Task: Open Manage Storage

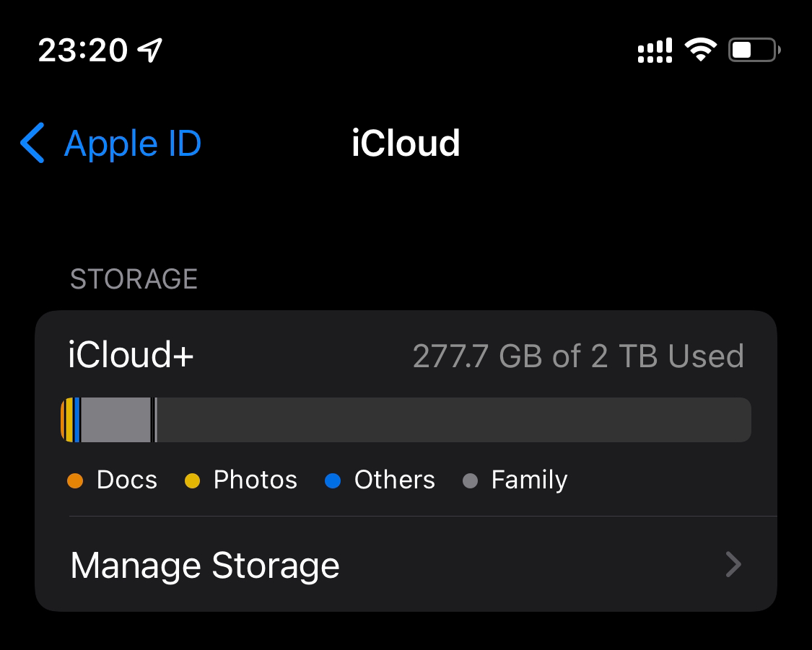Action: pyautogui.click(x=406, y=564)
